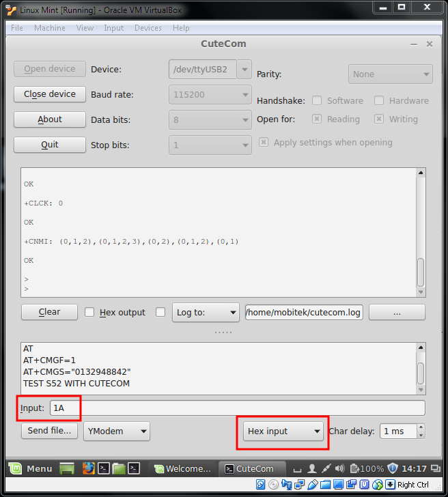The width and height of the screenshot is (448, 497).
Task: Open the update manager shield icon
Action: pos(393,468)
